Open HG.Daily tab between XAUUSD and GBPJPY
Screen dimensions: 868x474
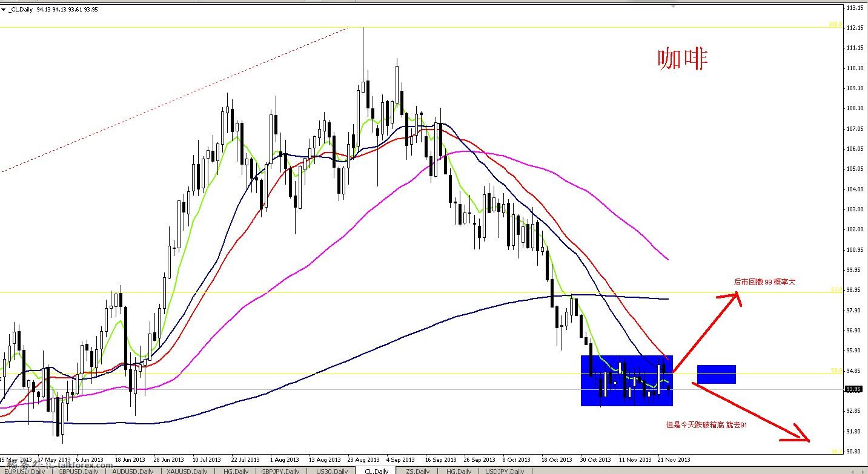pos(236,471)
